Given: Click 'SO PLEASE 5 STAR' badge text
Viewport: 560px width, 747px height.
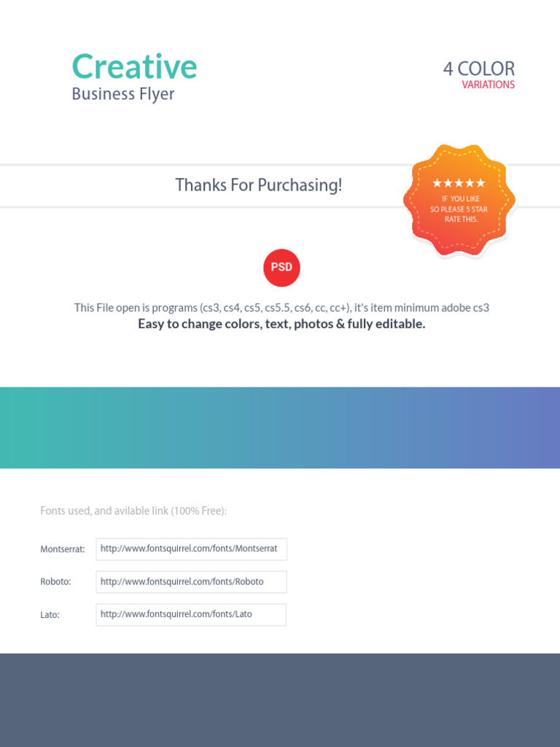Looking at the screenshot, I should [459, 209].
